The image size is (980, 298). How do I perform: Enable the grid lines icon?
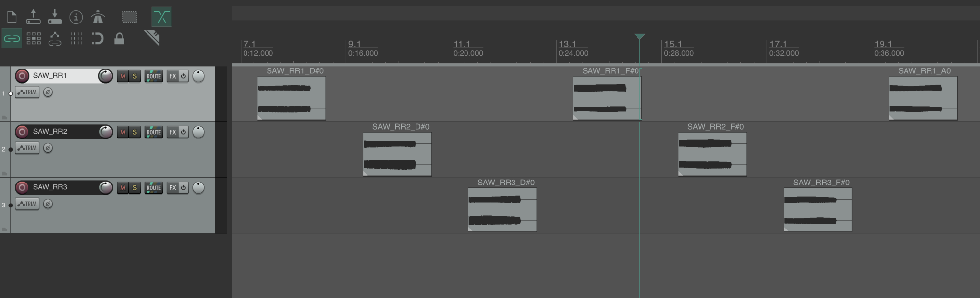(x=33, y=38)
